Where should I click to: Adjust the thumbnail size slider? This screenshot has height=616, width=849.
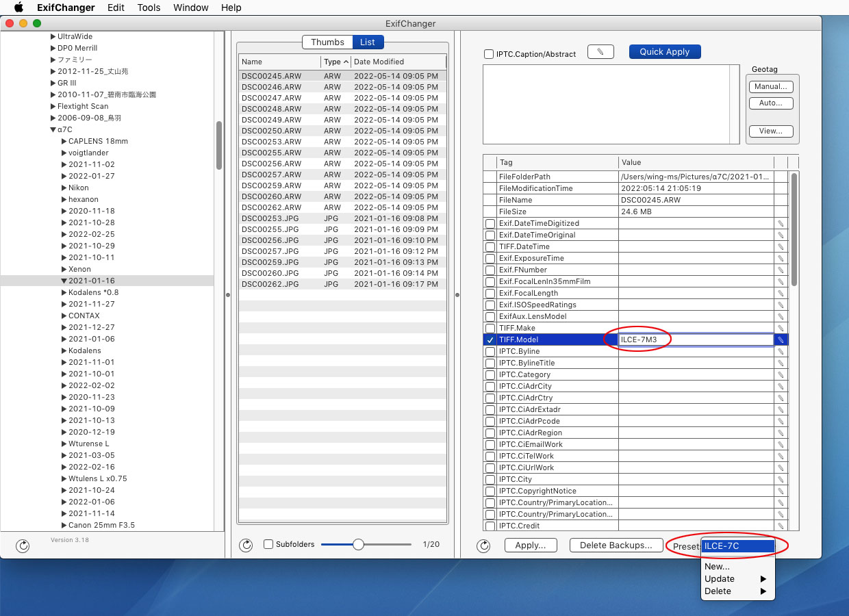coord(358,544)
